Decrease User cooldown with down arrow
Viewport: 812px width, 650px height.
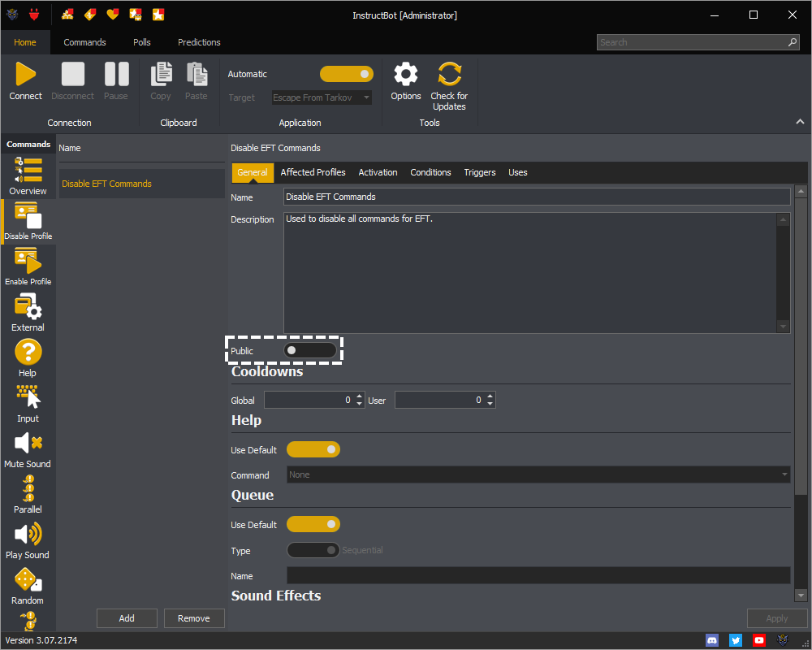coord(490,404)
